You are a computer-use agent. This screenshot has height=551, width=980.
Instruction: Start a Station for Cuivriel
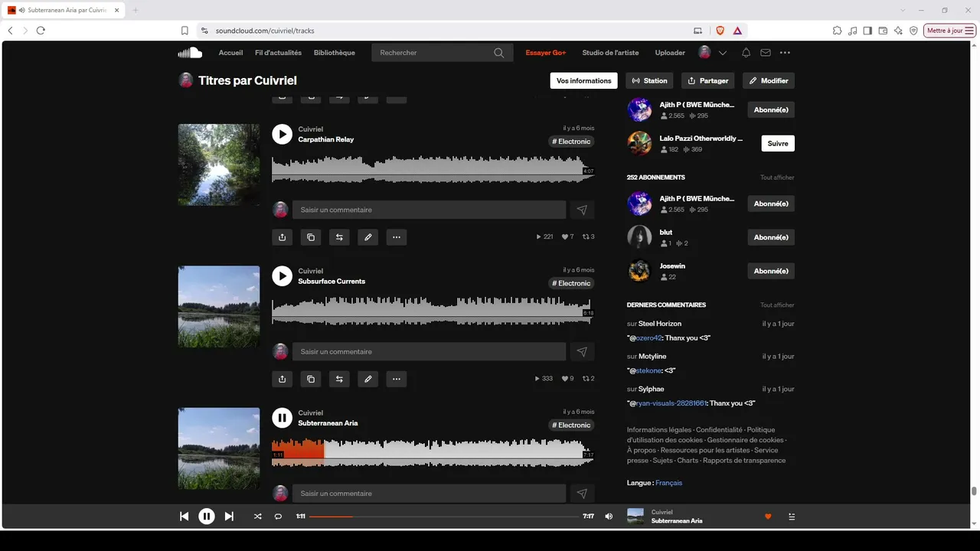pos(649,80)
